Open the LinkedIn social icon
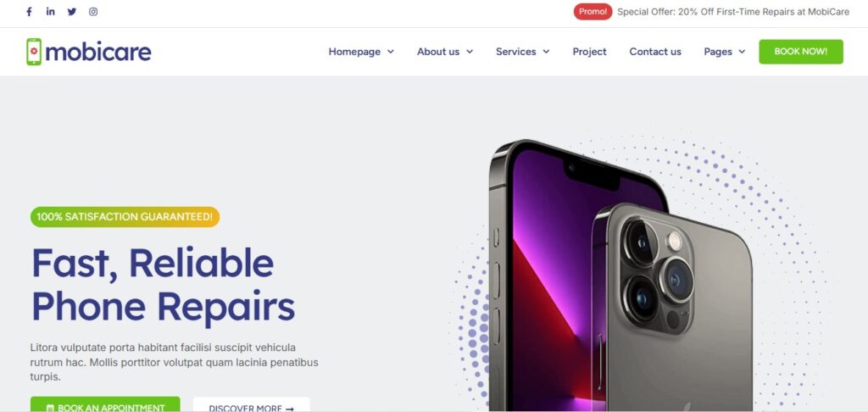The width and height of the screenshot is (868, 412). click(50, 12)
